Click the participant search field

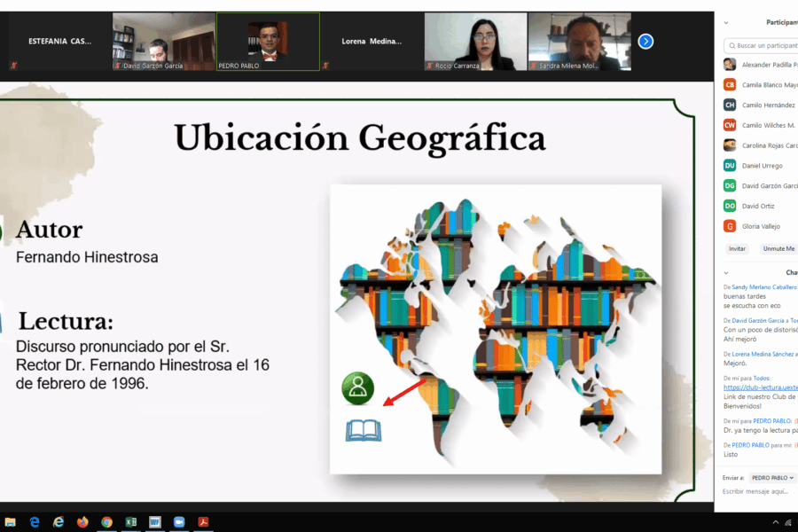[763, 45]
